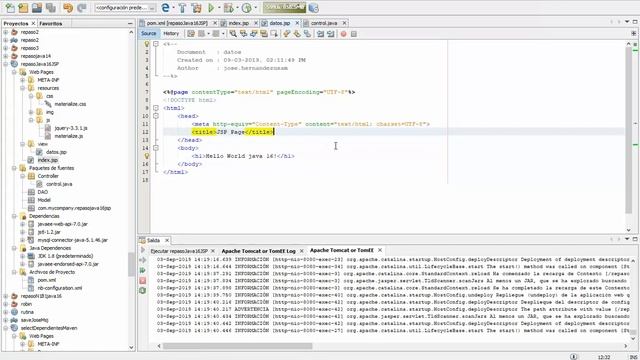Collapse the repasoJava16JSP project node
640x360 pixels.
click(6, 64)
